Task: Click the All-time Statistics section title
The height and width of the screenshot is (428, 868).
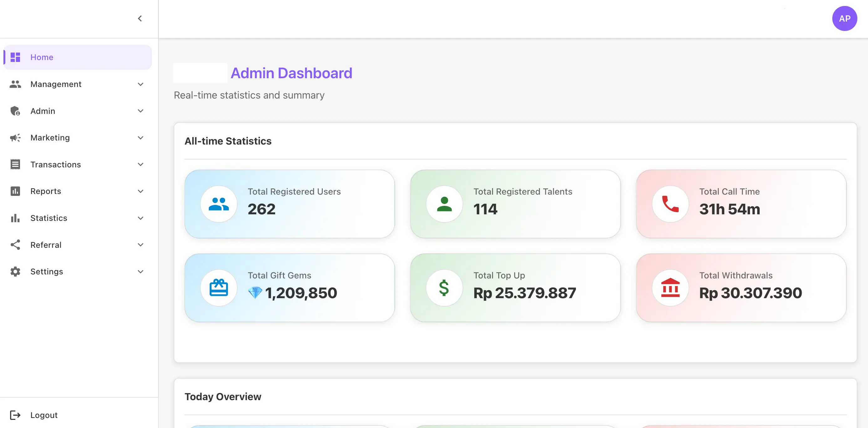Action: click(x=228, y=141)
